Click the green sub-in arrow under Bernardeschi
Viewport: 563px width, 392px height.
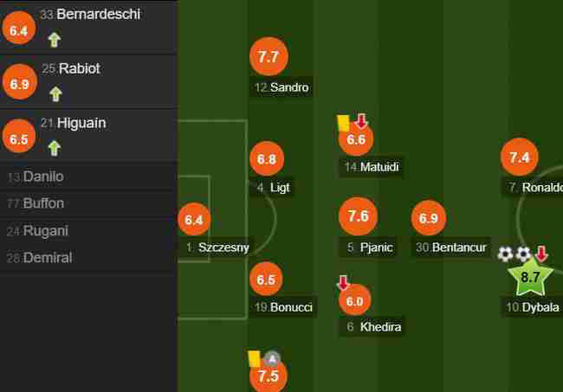[55, 40]
